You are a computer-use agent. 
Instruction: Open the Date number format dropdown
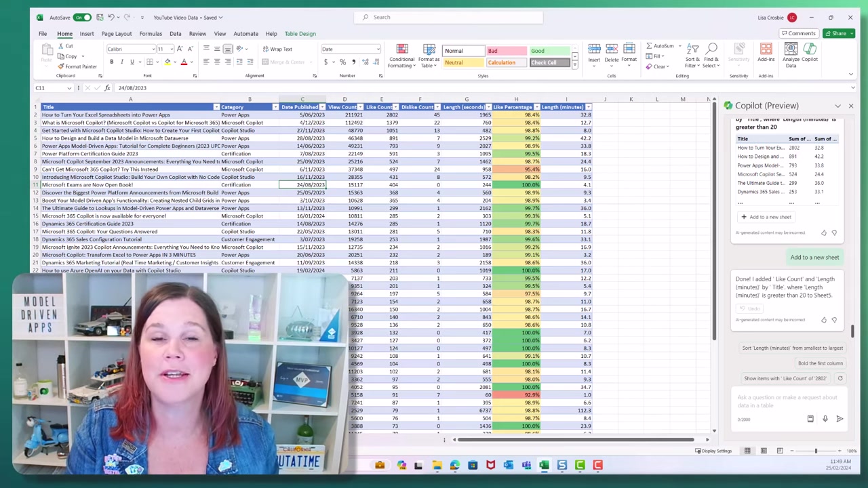coord(378,49)
